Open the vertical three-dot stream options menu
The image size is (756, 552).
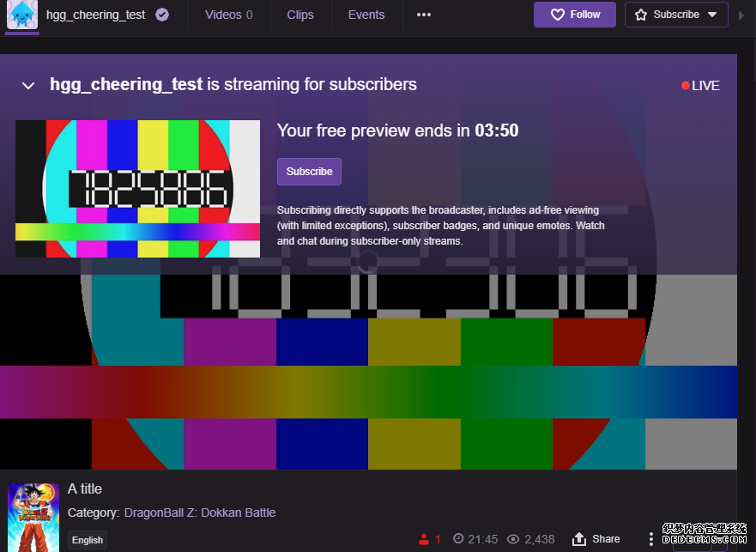click(x=651, y=538)
